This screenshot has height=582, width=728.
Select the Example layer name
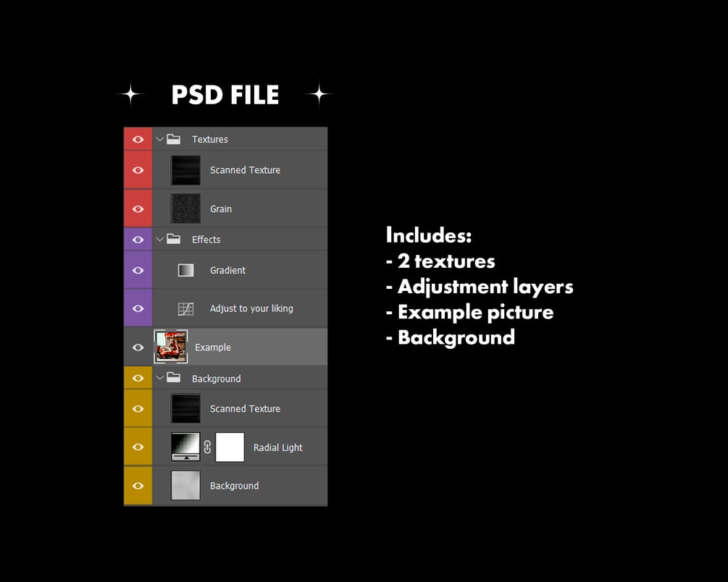point(213,347)
